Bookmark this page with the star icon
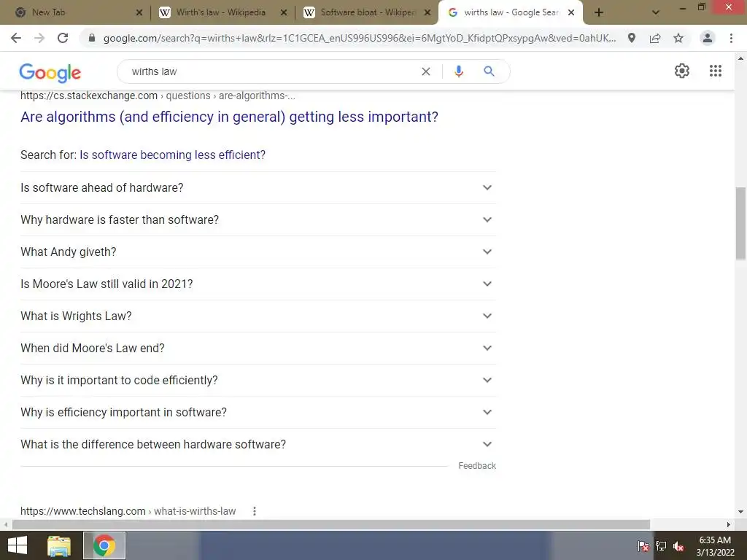The image size is (747, 560). click(x=678, y=38)
